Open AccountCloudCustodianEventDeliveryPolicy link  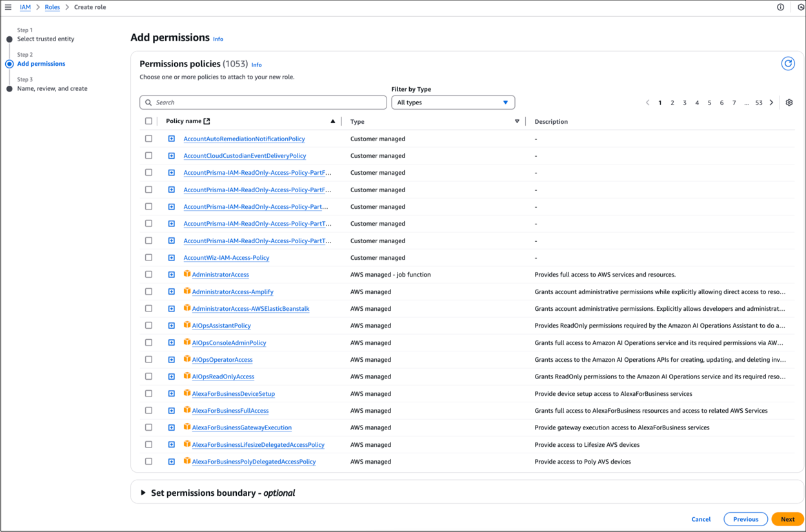(x=245, y=155)
